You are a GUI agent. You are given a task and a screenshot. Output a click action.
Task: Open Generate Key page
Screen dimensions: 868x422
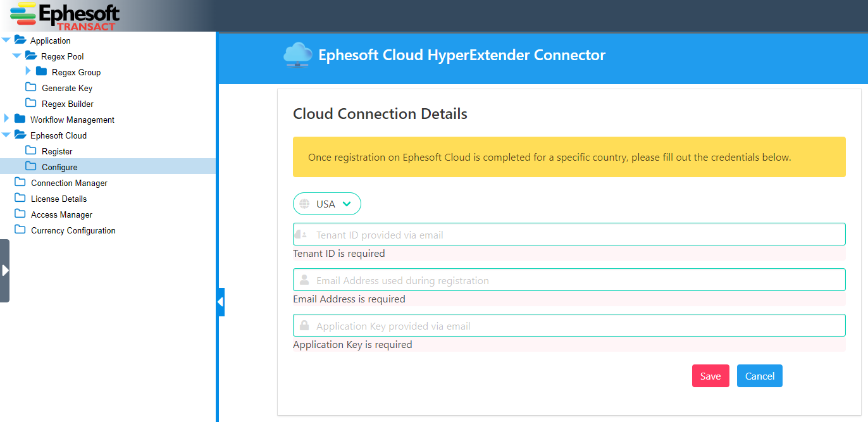point(67,88)
